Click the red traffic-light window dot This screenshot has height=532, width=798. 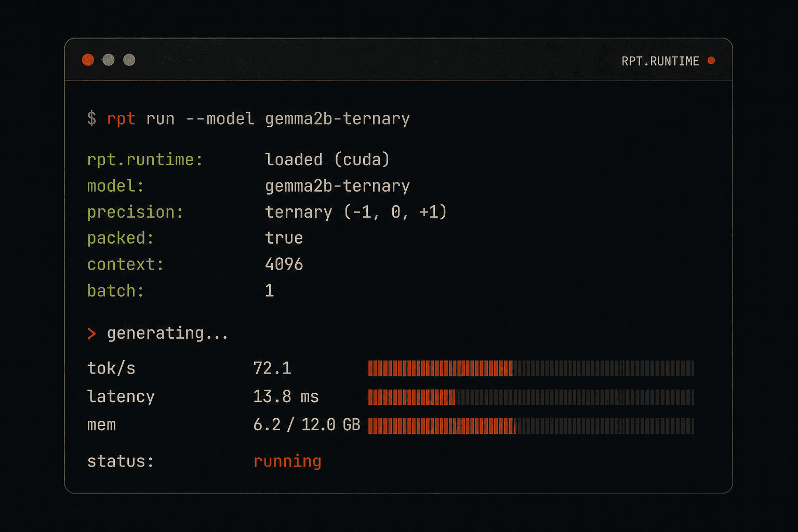[x=88, y=60]
